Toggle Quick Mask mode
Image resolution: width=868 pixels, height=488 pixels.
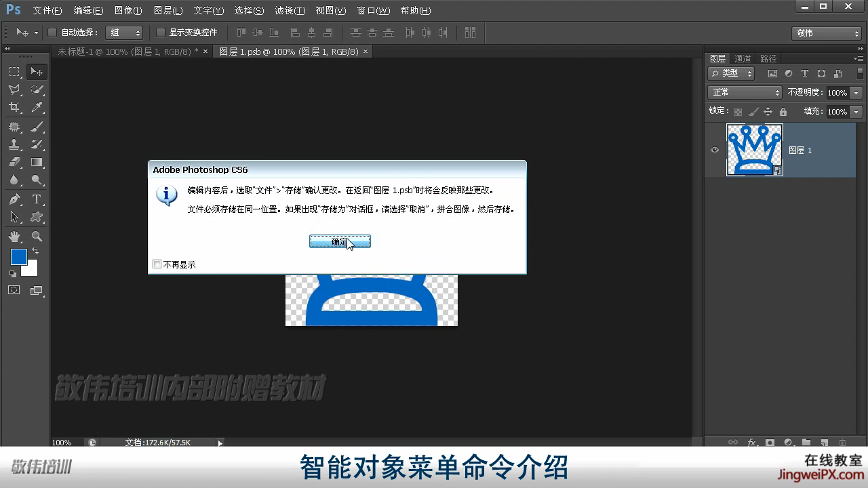(14, 290)
